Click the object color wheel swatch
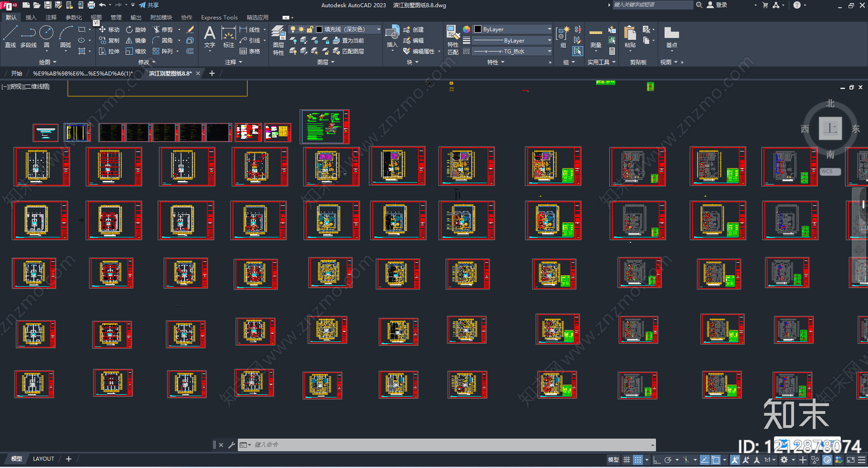 click(467, 29)
